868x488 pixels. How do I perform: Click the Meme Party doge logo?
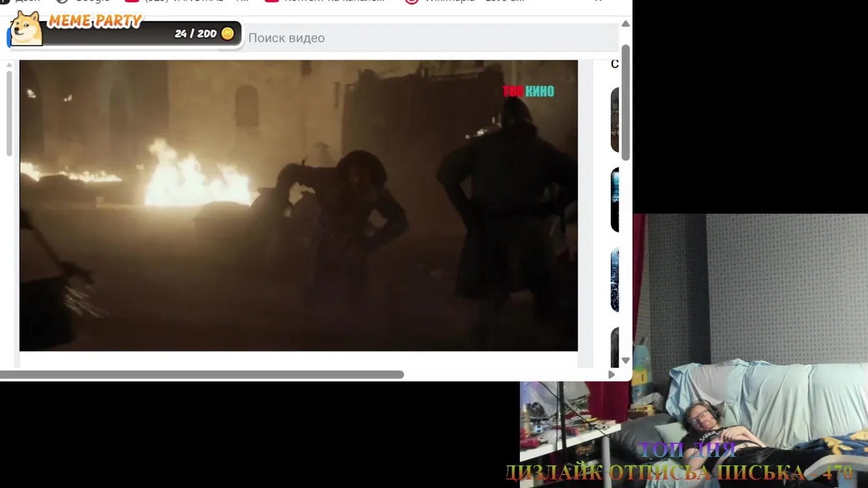(x=26, y=28)
